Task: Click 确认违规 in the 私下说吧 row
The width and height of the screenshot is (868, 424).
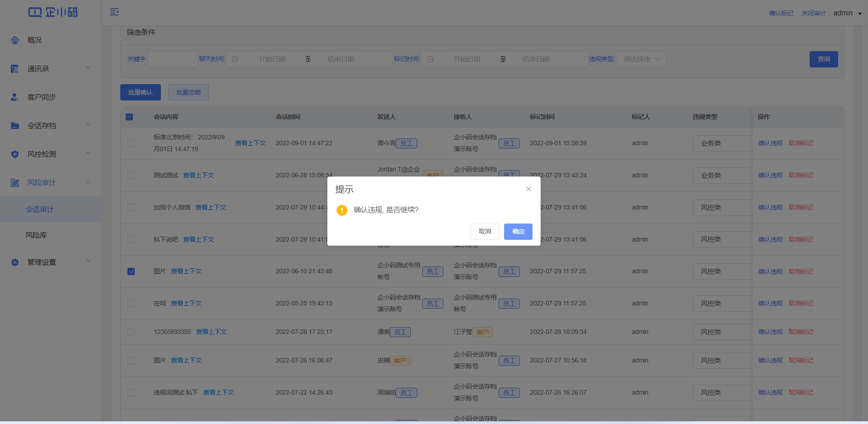Action: (770, 239)
